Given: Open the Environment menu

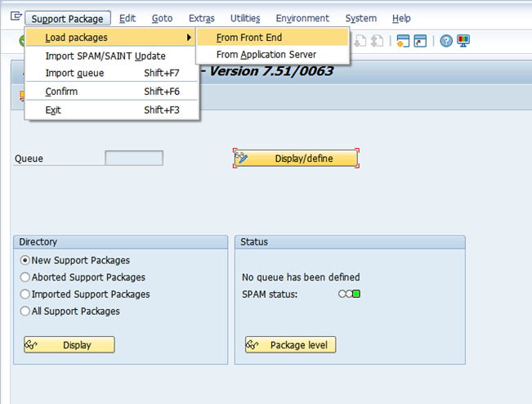Looking at the screenshot, I should coord(302,18).
